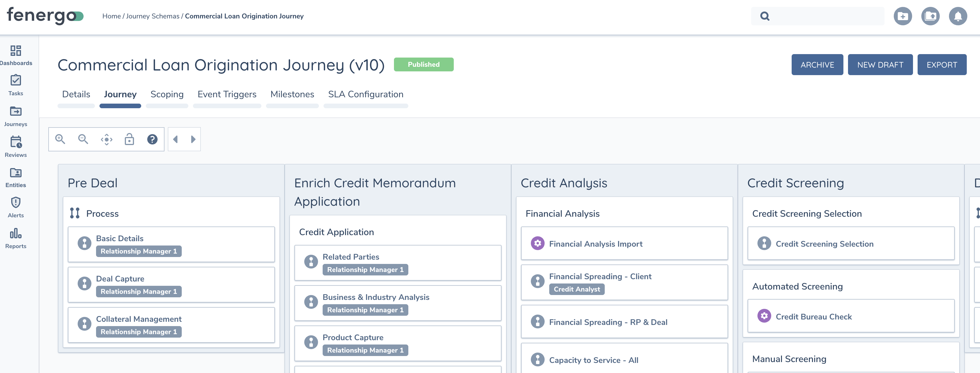Click the add new folder icon in the header

[x=902, y=16]
